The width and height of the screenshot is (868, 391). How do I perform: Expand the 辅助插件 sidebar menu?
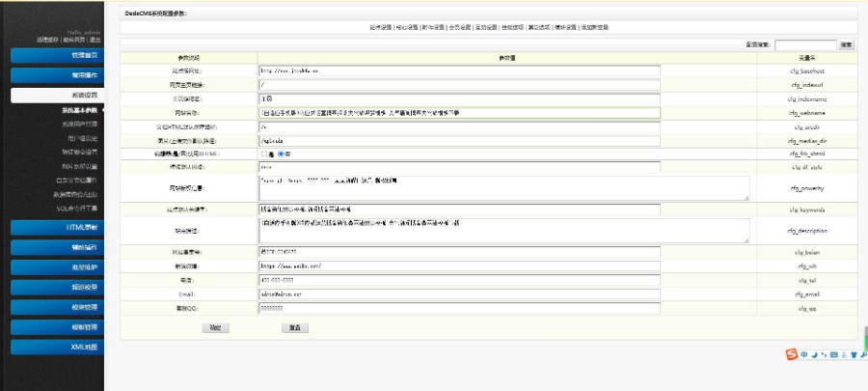[57, 247]
